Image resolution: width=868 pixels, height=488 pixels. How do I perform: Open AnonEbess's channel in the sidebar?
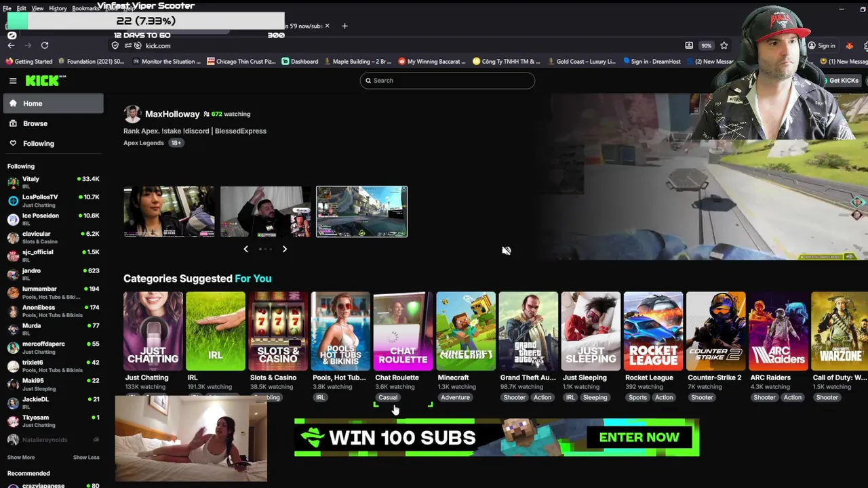pyautogui.click(x=54, y=310)
